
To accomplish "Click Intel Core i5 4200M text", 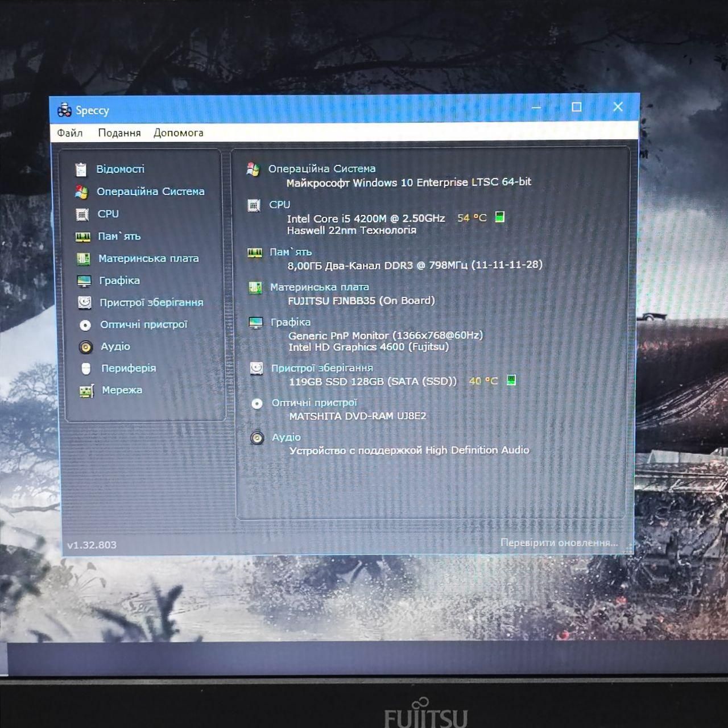I will (366, 218).
